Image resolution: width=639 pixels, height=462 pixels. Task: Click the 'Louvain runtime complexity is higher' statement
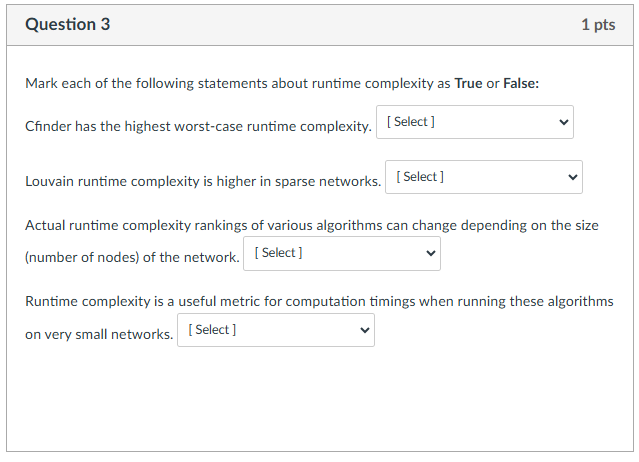click(203, 181)
